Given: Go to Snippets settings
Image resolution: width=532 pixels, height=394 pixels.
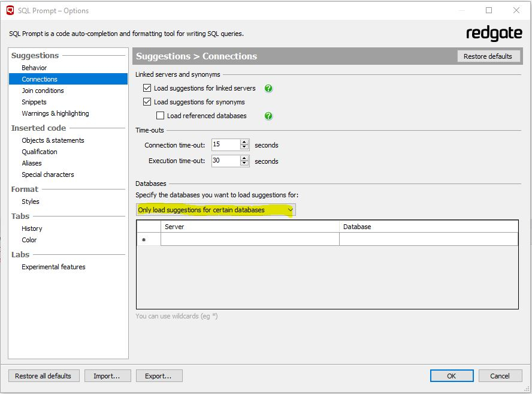Looking at the screenshot, I should coord(34,102).
